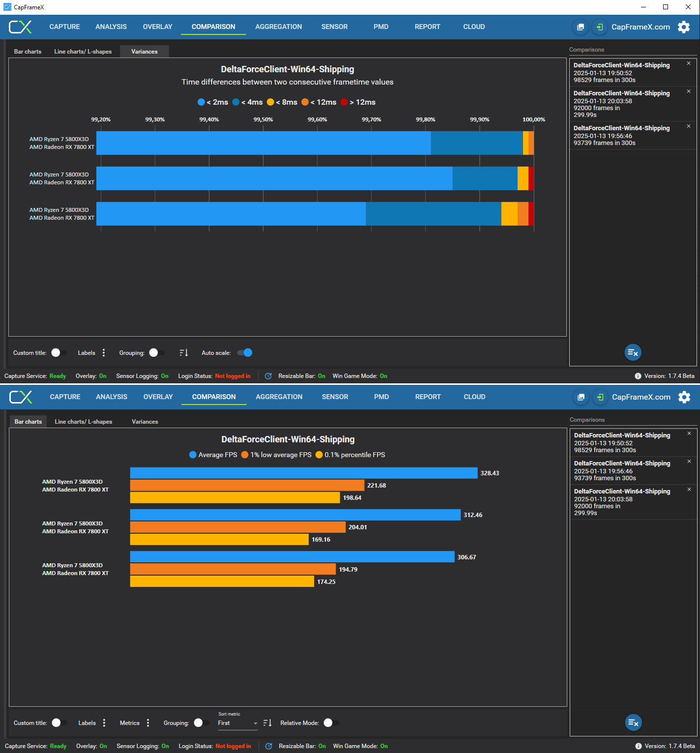Click 194.79 value label in bar chart
Image resolution: width=700 pixels, height=753 pixels.
pyautogui.click(x=348, y=569)
